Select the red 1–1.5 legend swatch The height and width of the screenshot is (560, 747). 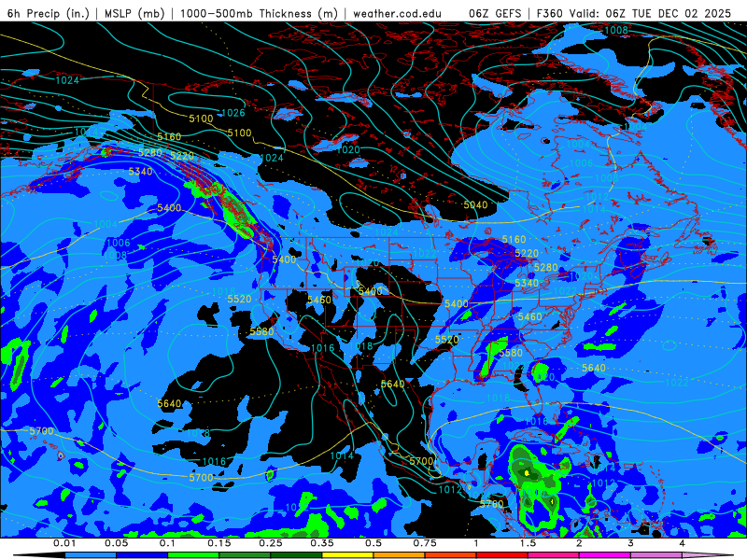tap(502, 555)
